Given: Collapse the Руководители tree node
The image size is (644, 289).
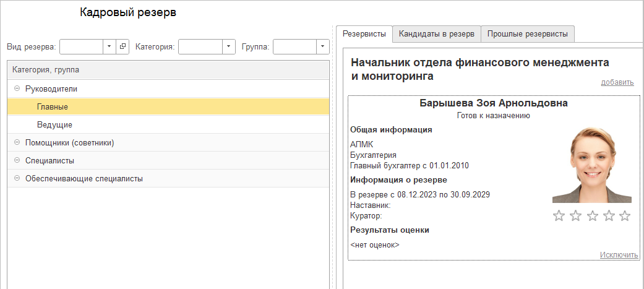Looking at the screenshot, I should click(17, 89).
